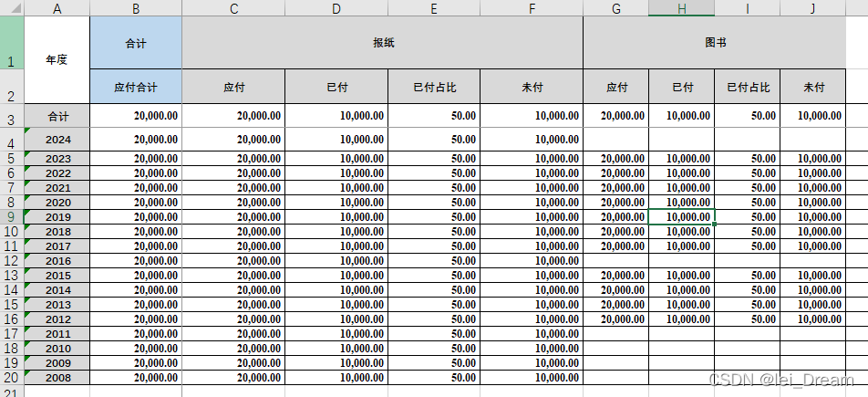Click 已付占比 header under 图书
This screenshot has width=868, height=397.
pos(748,87)
